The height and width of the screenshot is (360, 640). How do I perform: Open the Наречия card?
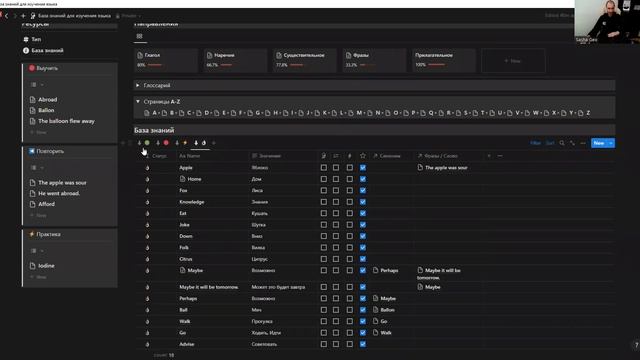point(235,60)
